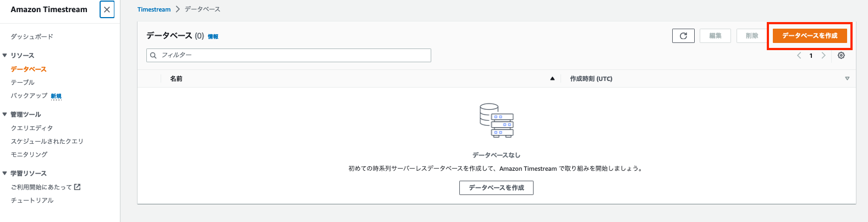
Task: Click the データベースなし message
Action: [x=496, y=155]
